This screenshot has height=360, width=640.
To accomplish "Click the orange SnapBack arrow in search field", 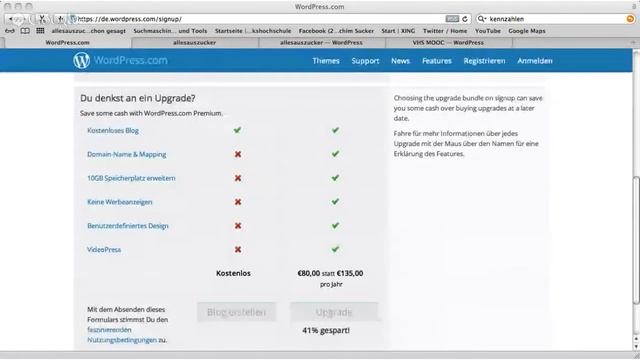I will (x=630, y=19).
